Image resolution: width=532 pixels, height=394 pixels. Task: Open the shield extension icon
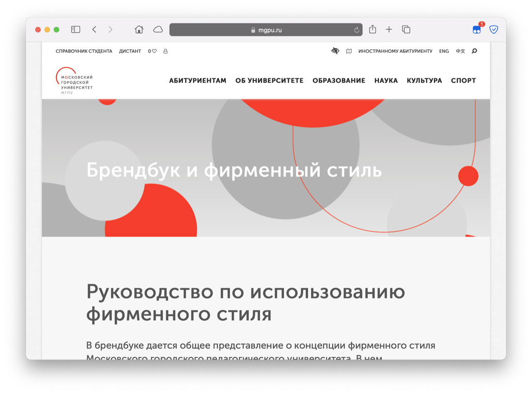[494, 30]
